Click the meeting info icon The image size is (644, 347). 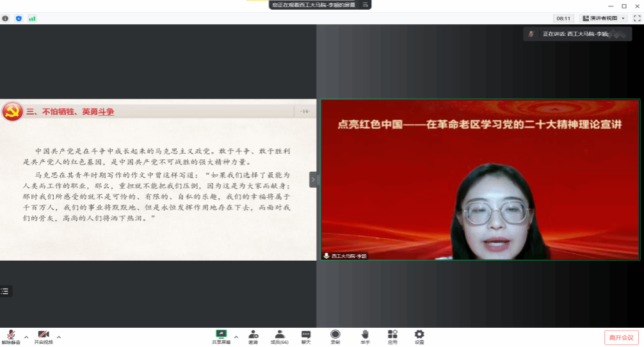tap(6, 19)
